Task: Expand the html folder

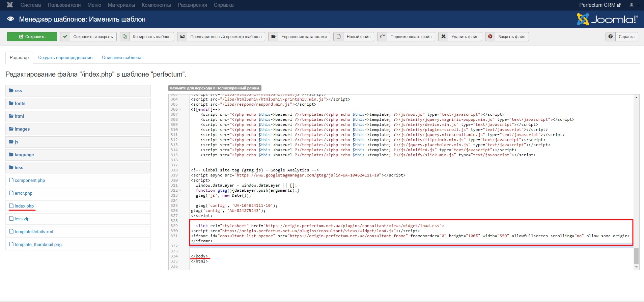Action: (x=78, y=116)
